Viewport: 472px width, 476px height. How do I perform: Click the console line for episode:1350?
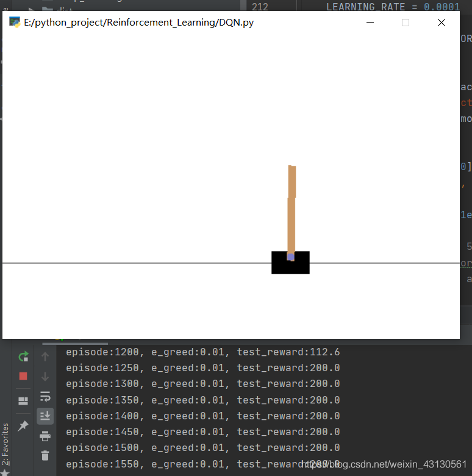203,400
